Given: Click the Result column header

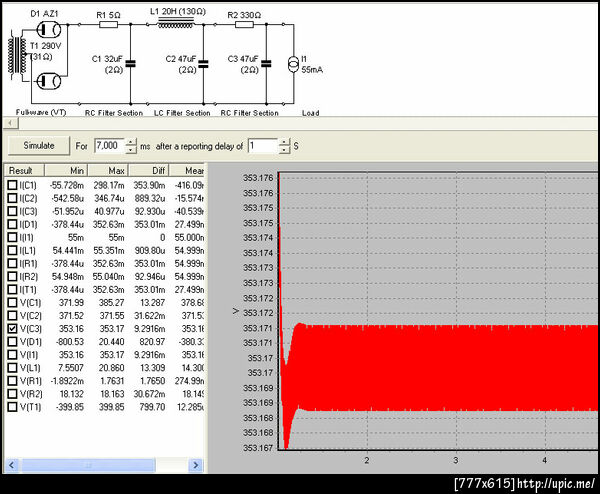Looking at the screenshot, I should click(x=24, y=171).
